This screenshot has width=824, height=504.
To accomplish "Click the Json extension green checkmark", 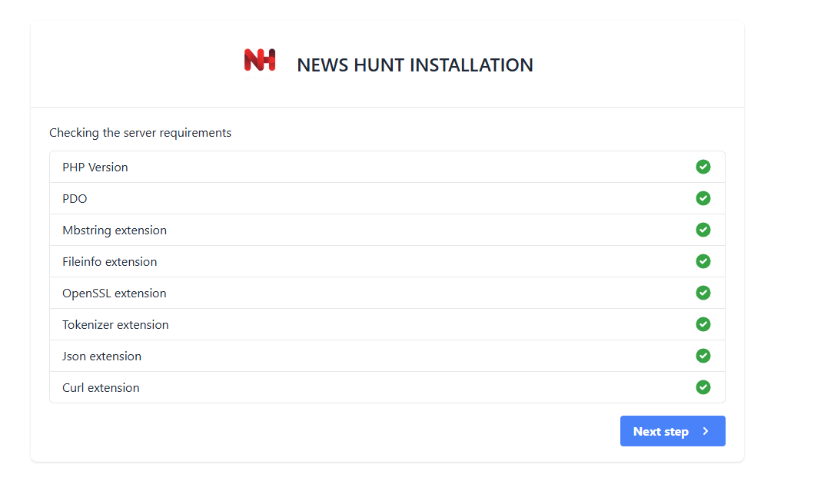I will coord(703,356).
